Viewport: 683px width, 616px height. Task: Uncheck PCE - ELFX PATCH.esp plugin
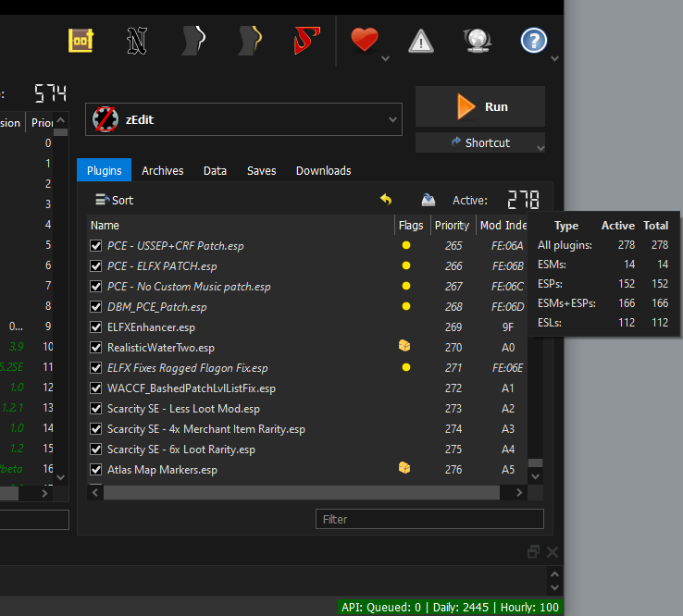coord(96,266)
